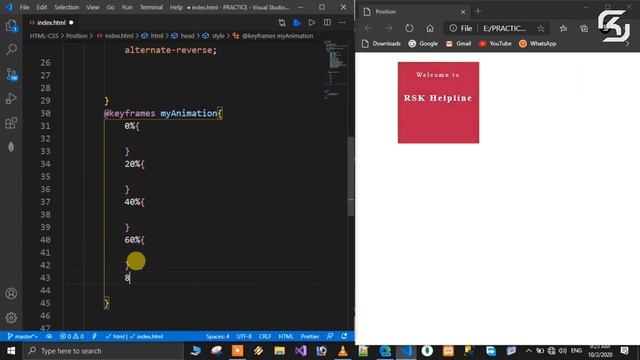Click the notifications bell in status bar

(x=344, y=336)
